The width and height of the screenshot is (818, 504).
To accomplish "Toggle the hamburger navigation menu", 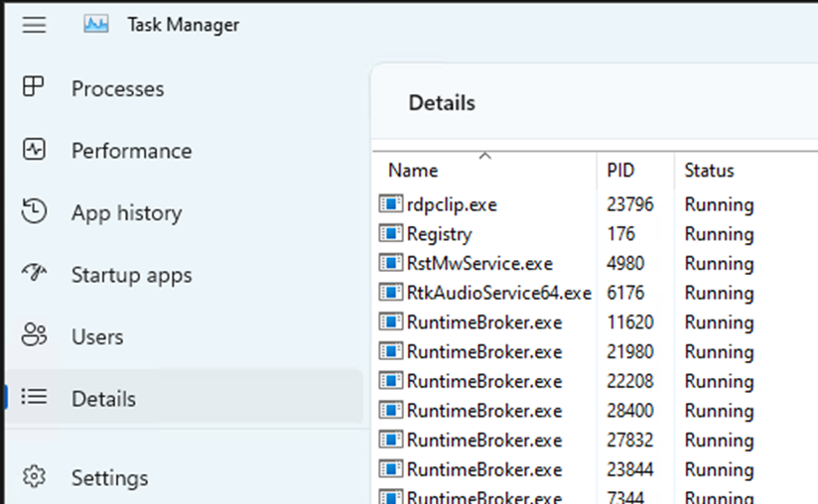I will pos(35,25).
